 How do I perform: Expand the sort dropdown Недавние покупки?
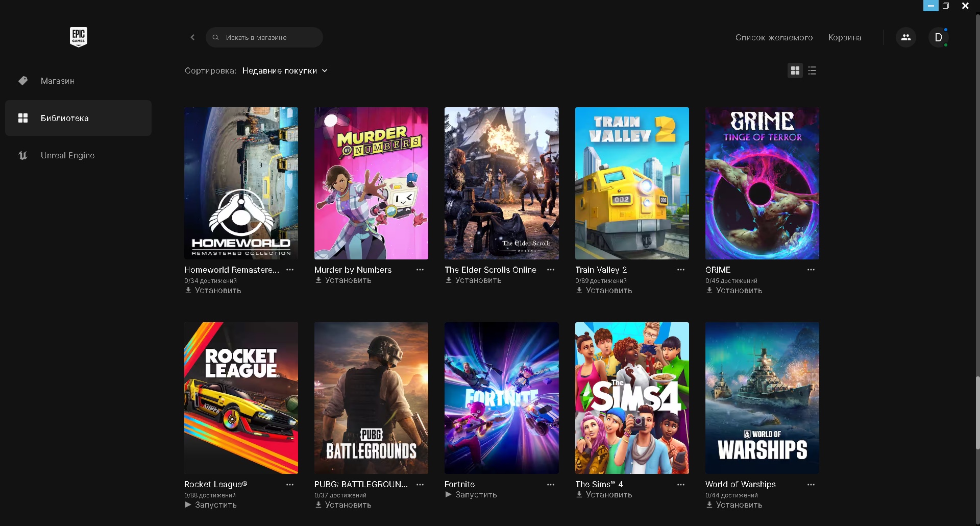pos(285,70)
